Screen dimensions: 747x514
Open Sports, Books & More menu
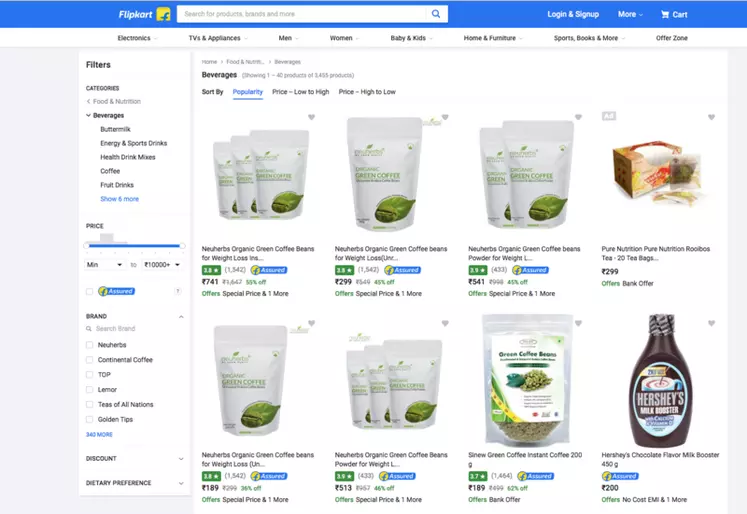(589, 38)
